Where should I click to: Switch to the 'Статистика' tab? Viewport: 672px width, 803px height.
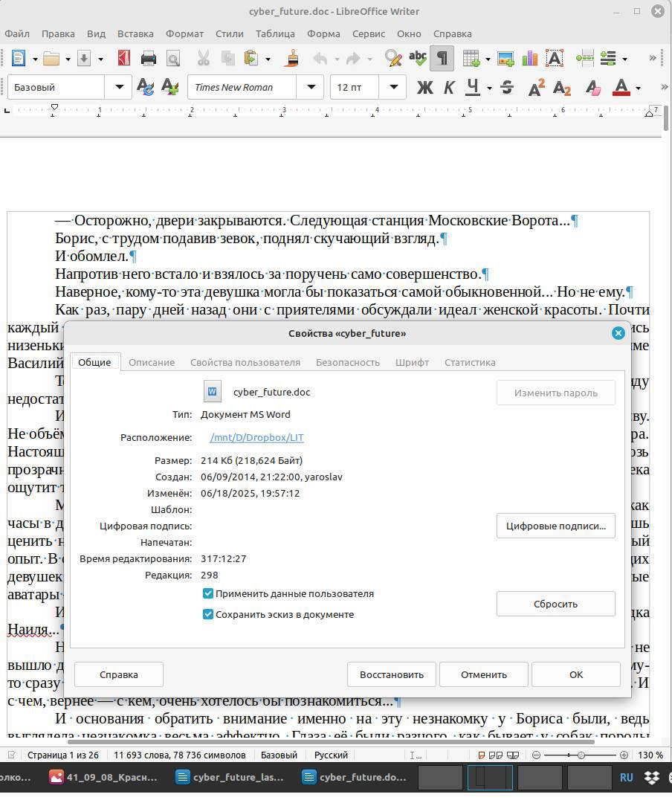coord(469,363)
